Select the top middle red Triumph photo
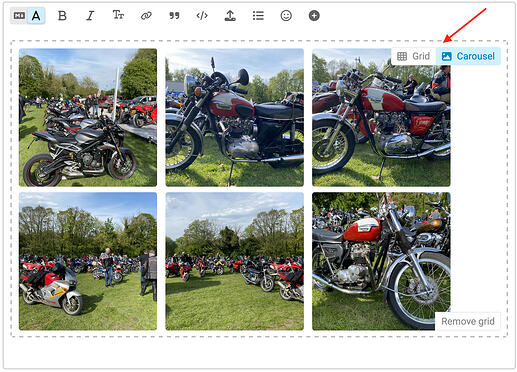 (234, 117)
